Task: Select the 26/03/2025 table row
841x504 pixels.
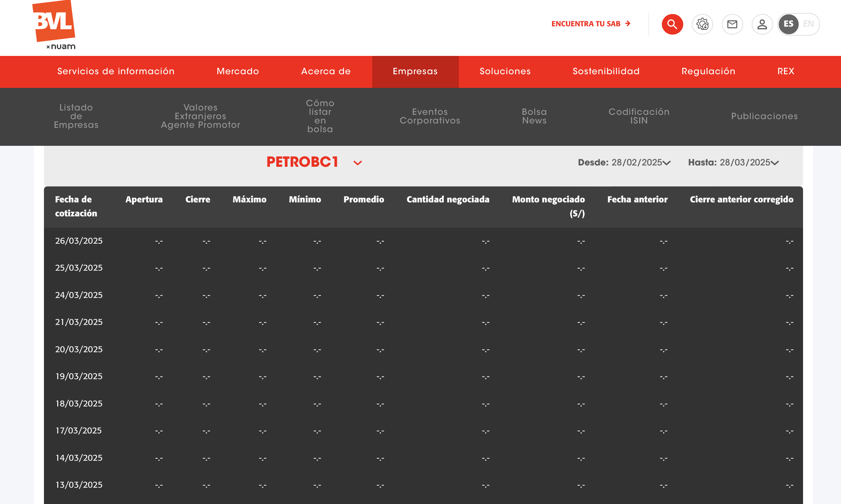Action: tap(79, 241)
